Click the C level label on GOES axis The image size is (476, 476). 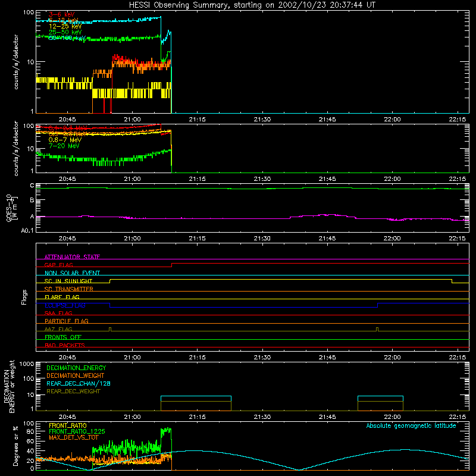point(32,186)
